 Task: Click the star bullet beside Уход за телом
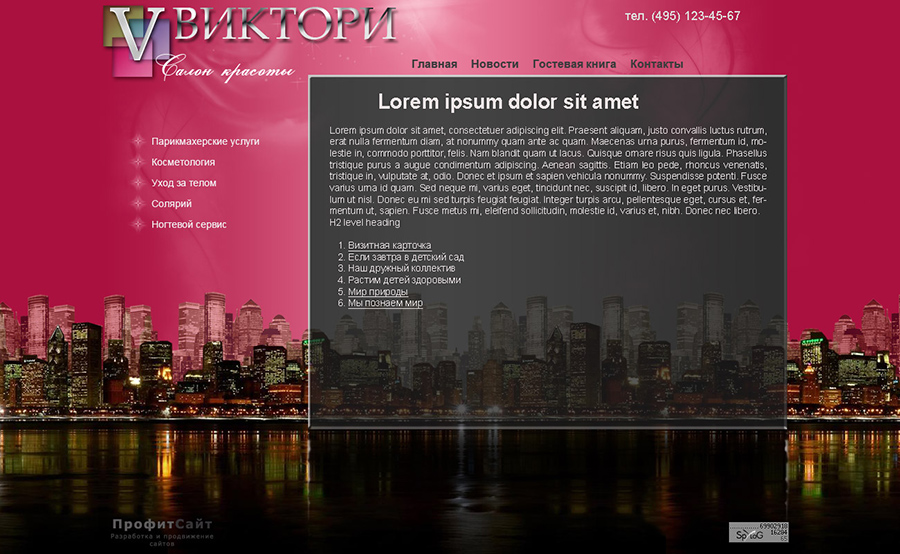(x=137, y=183)
